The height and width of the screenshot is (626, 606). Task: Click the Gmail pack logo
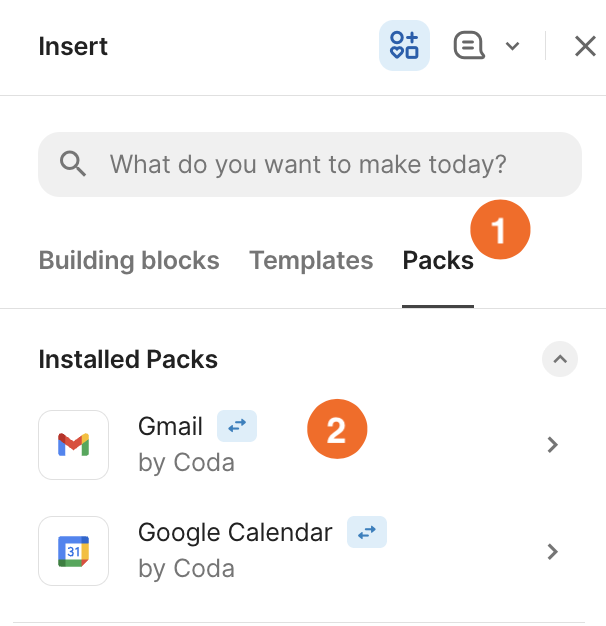[x=73, y=444]
